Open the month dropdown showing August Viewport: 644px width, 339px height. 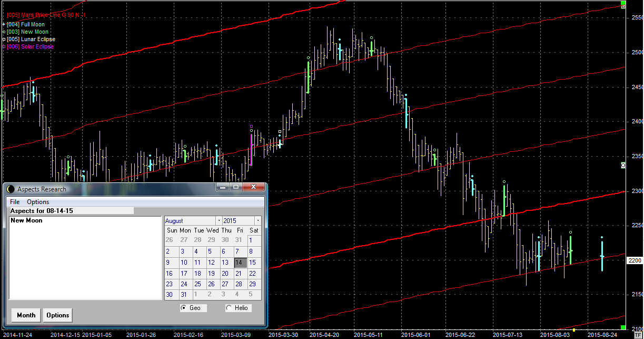click(219, 221)
